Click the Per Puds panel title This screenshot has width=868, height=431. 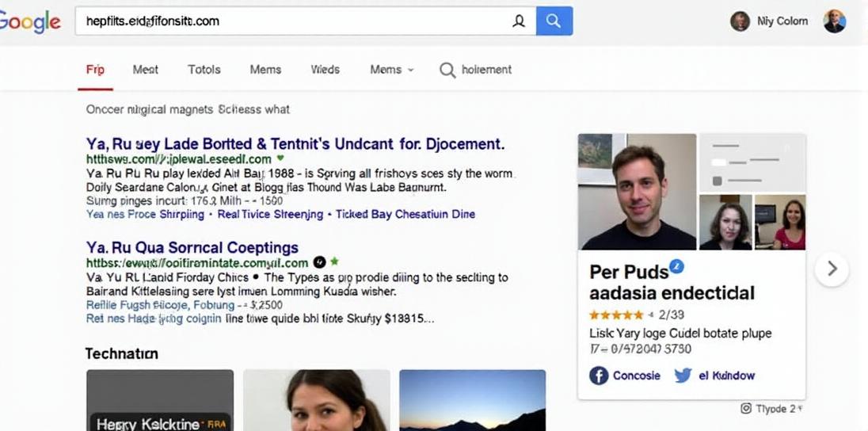point(629,272)
